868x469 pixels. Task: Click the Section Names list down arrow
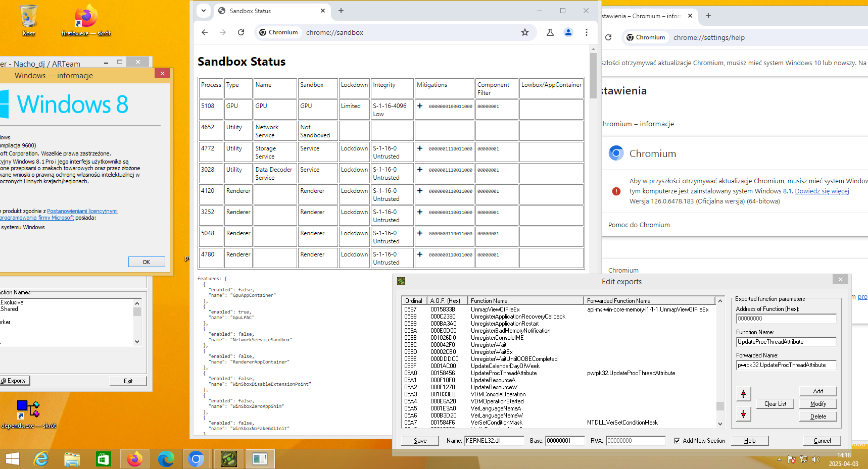coord(137,342)
